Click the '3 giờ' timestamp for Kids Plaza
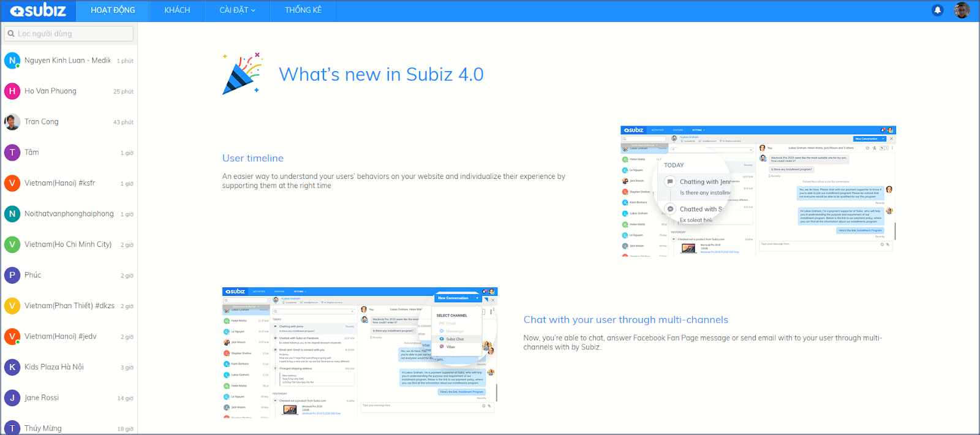Screen dimensions: 980x435 127,368
